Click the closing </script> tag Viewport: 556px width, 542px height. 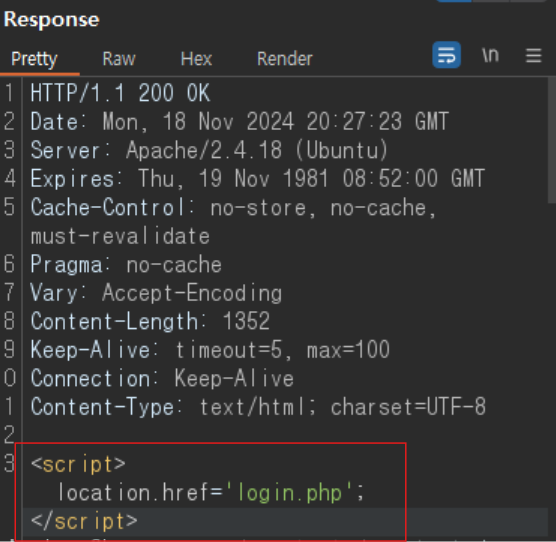(x=84, y=521)
